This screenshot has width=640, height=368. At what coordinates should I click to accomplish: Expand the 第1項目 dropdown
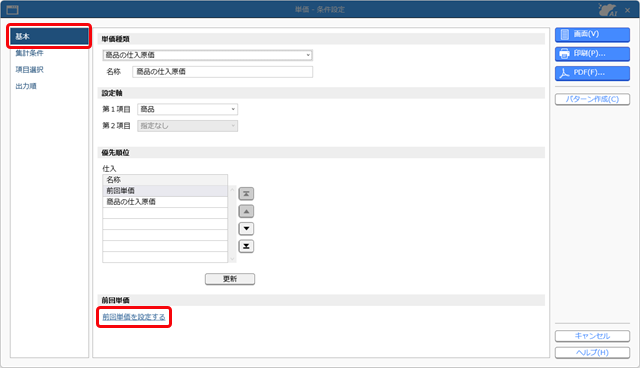click(x=187, y=109)
